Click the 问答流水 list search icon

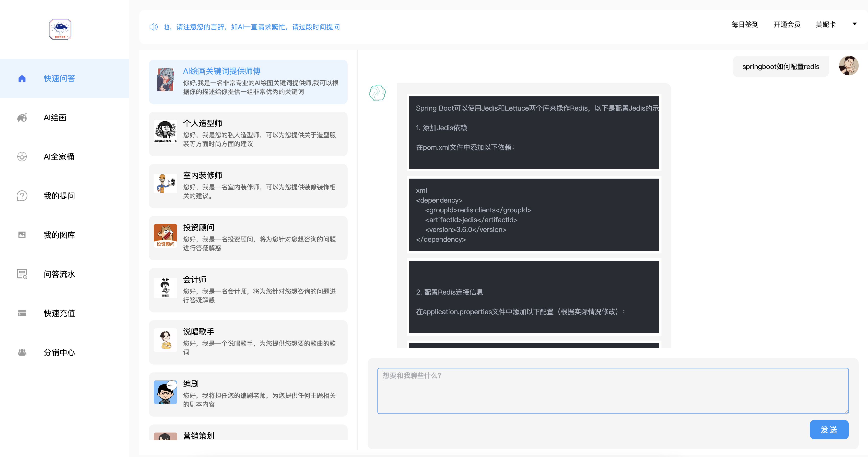click(22, 274)
